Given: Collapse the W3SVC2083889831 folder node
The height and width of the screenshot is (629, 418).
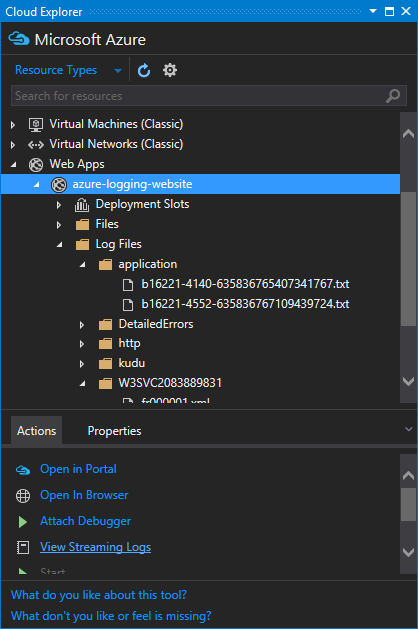Looking at the screenshot, I should point(83,383).
